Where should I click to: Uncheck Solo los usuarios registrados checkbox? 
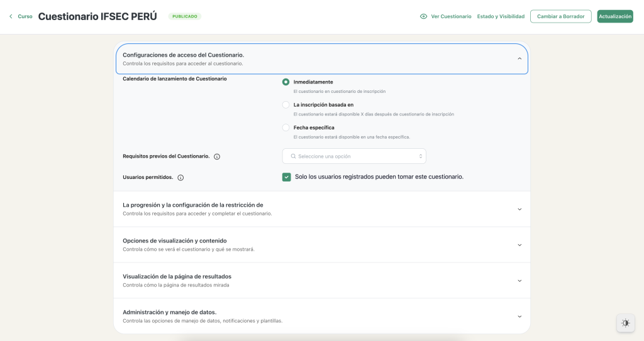point(287,177)
